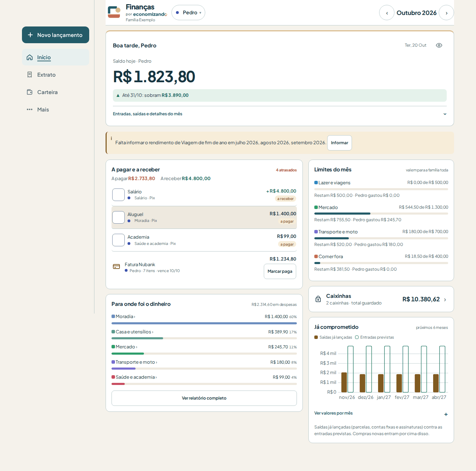Viewport: 476px width, 471px height.
Task: Click the info icon in the warning banner
Action: click(x=112, y=138)
